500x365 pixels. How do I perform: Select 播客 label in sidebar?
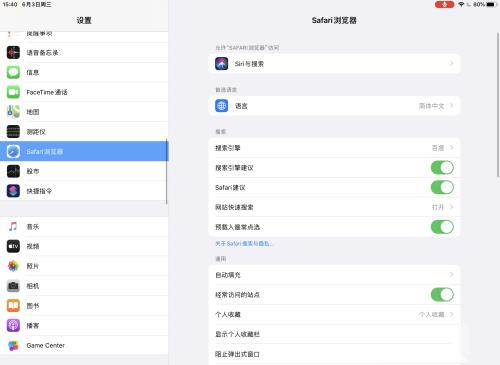pos(33,326)
